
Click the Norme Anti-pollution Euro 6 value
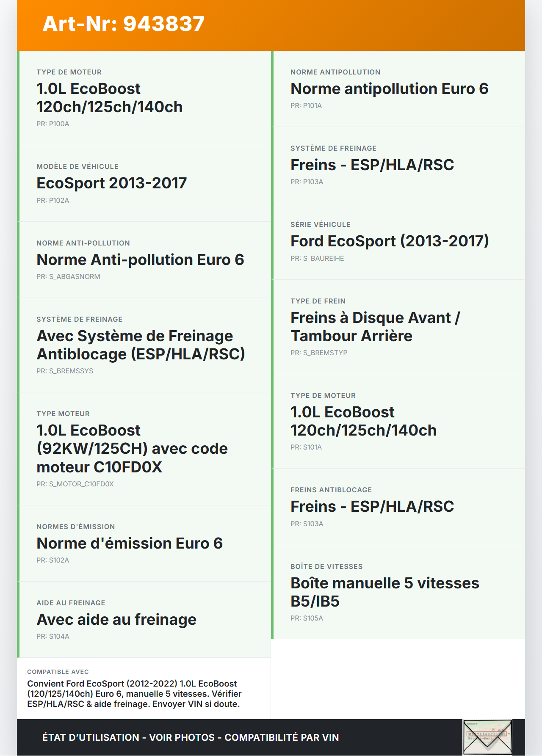coord(140,259)
